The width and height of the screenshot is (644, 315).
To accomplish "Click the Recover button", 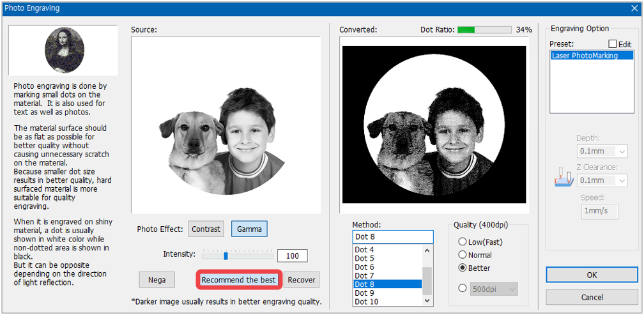I will 302,280.
